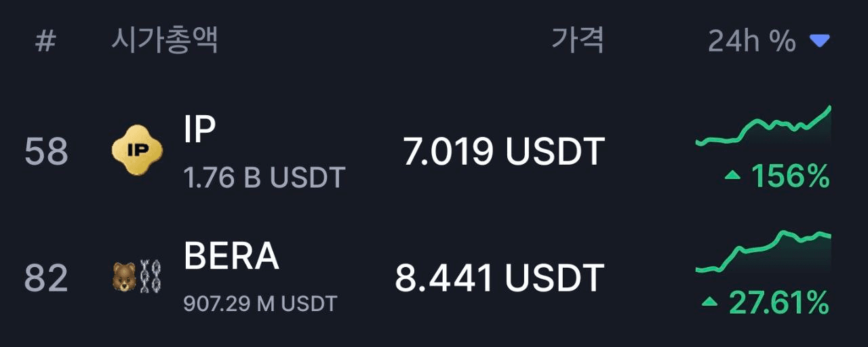The image size is (868, 347).
Task: Click the 27.61% change value
Action: point(779,303)
